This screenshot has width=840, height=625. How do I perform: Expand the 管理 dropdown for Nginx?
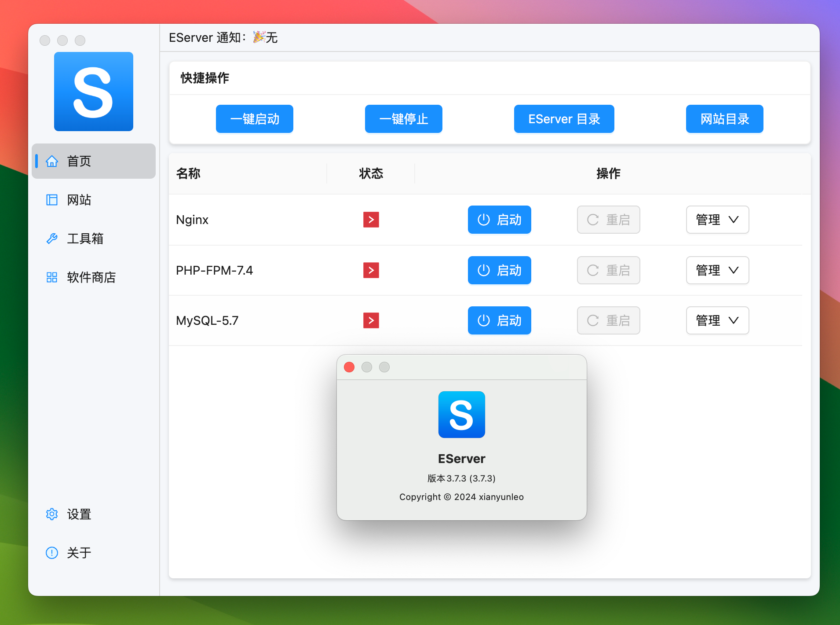pos(718,220)
